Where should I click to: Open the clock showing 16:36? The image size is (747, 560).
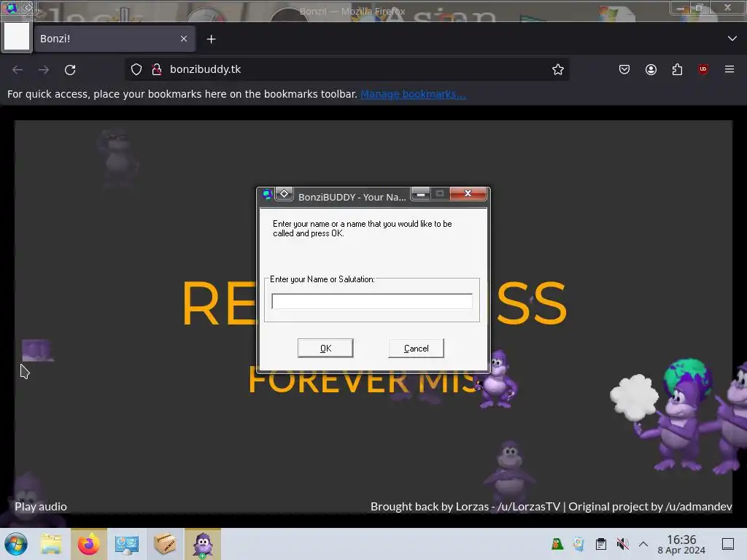pyautogui.click(x=681, y=544)
